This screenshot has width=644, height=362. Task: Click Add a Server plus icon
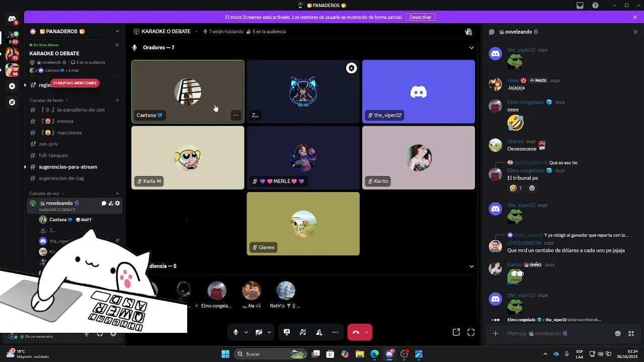coord(12,86)
